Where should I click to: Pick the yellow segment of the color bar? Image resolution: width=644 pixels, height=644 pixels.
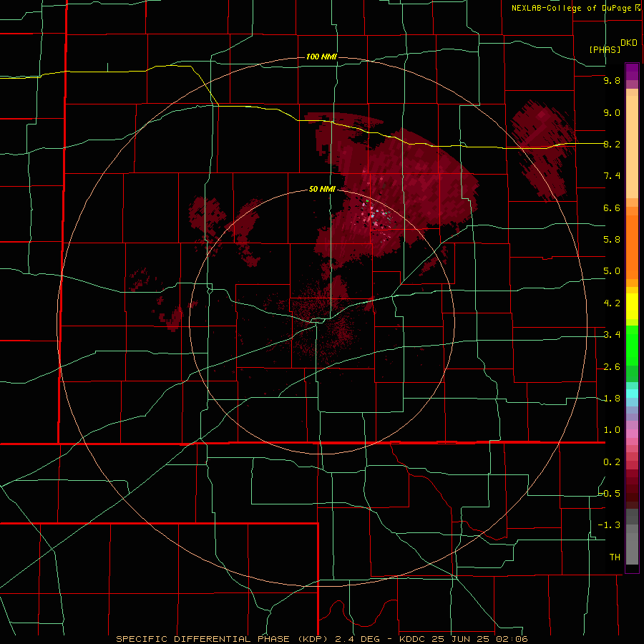[x=632, y=306]
